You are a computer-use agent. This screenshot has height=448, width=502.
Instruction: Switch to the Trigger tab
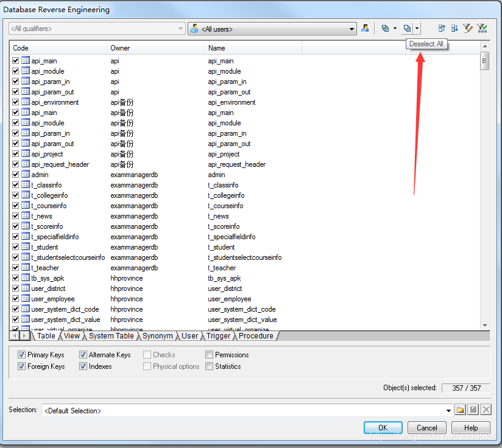point(218,336)
